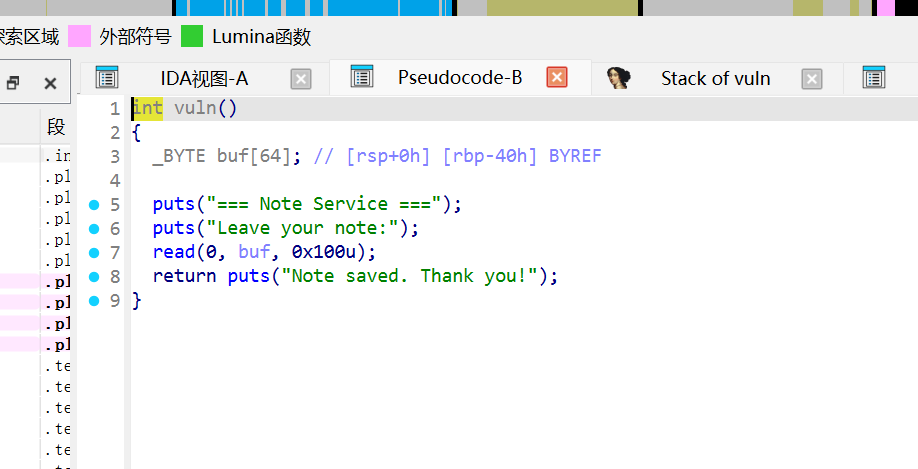Click the "=== Note Service ===" string
The height and width of the screenshot is (469, 918).
pos(323,204)
